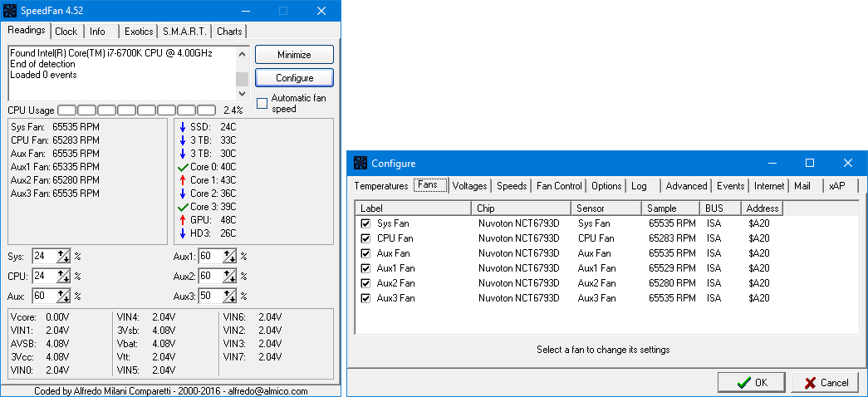This screenshot has width=868, height=397.
Task: Click the Minimize button in SpeedFan
Action: (x=295, y=55)
